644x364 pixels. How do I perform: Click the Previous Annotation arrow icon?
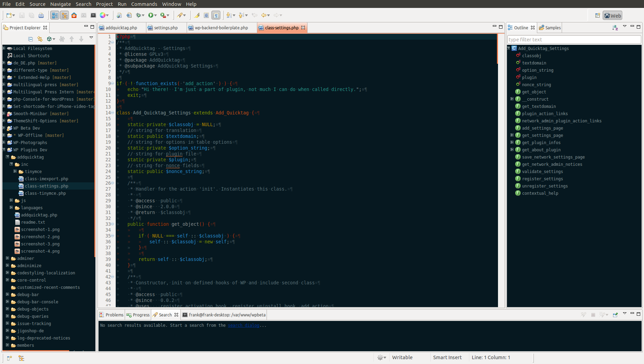pyautogui.click(x=241, y=15)
